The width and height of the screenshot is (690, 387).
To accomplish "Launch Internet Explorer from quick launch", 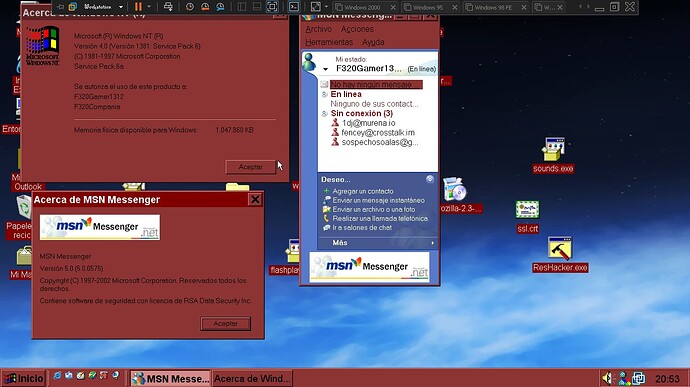I will coord(57,376).
